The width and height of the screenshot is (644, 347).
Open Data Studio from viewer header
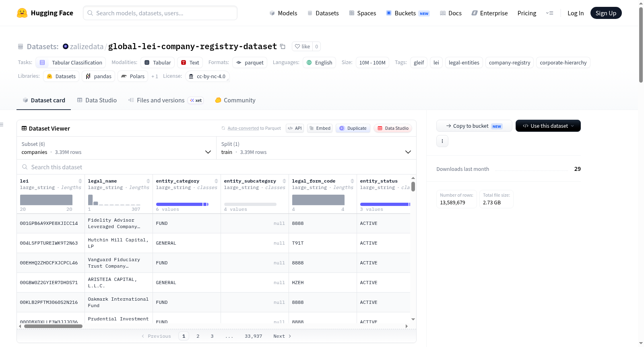tap(393, 128)
